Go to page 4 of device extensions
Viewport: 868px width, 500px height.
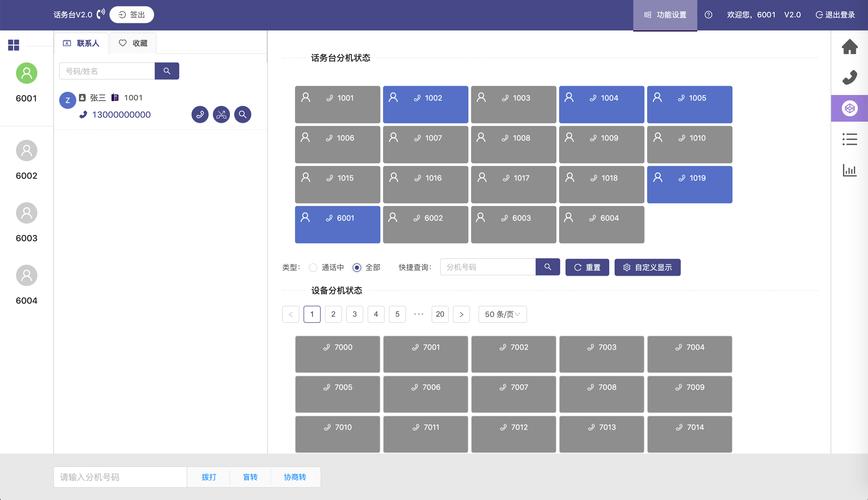click(376, 315)
